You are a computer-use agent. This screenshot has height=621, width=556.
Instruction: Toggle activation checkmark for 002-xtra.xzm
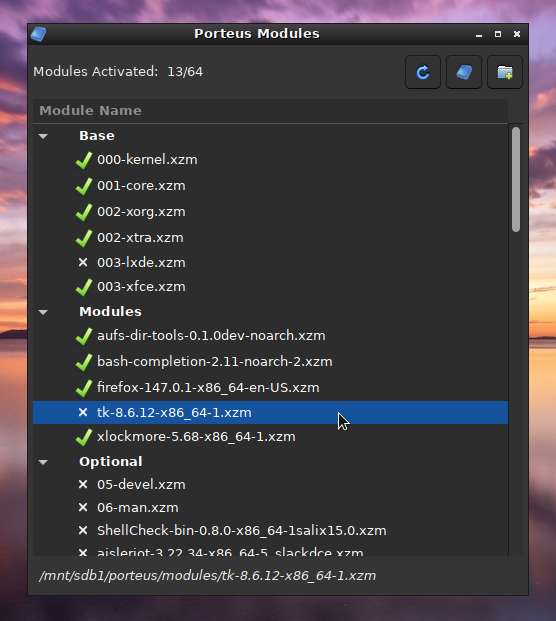click(84, 238)
